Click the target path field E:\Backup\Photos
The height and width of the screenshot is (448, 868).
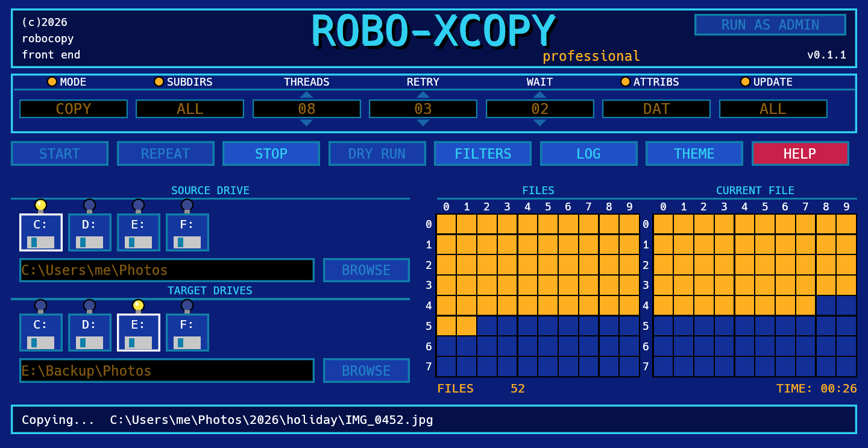[167, 370]
